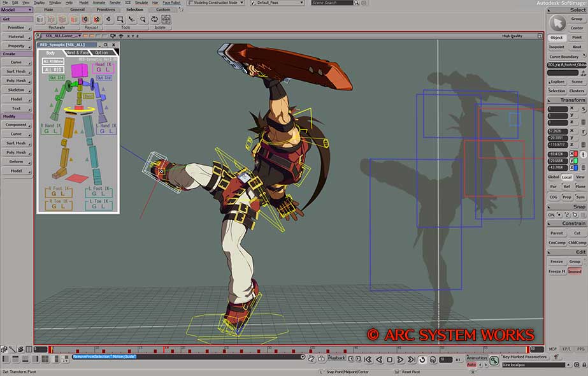The image size is (588, 376).
Task: Click the Rotate mode 'r' icon
Action: click(583, 131)
